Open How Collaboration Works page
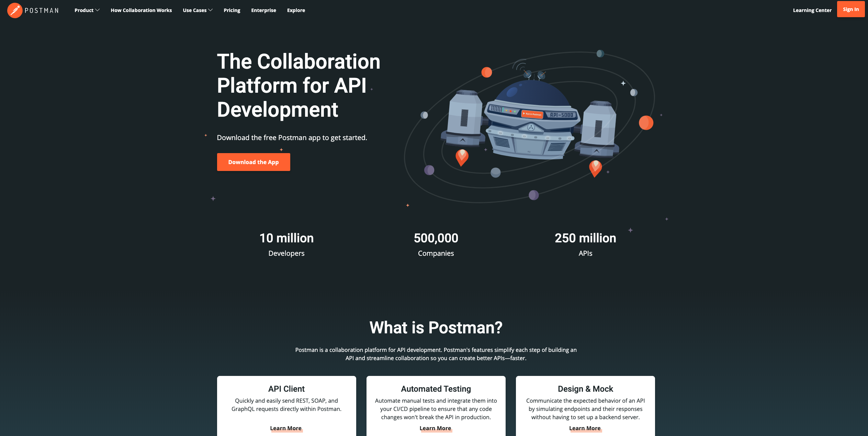The image size is (868, 436). [x=141, y=10]
